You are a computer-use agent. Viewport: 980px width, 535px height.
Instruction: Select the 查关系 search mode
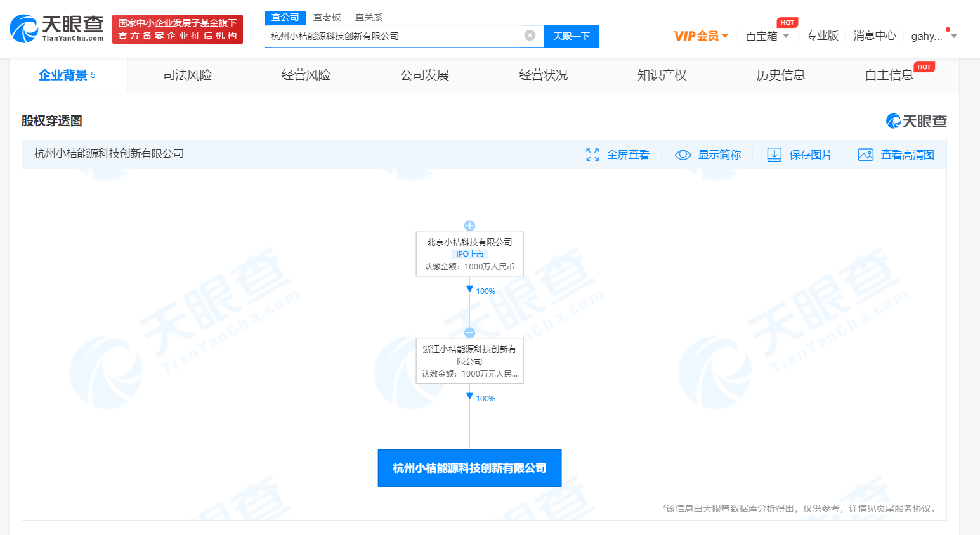pos(369,17)
